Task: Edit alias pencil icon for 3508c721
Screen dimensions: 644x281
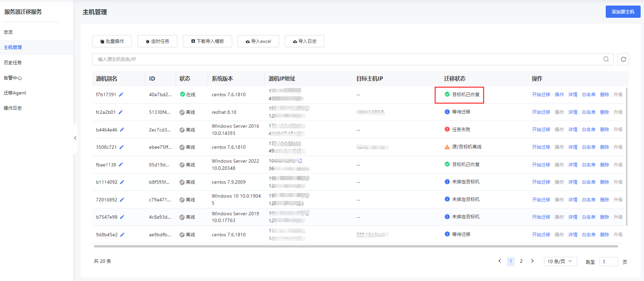Action: 122,147
